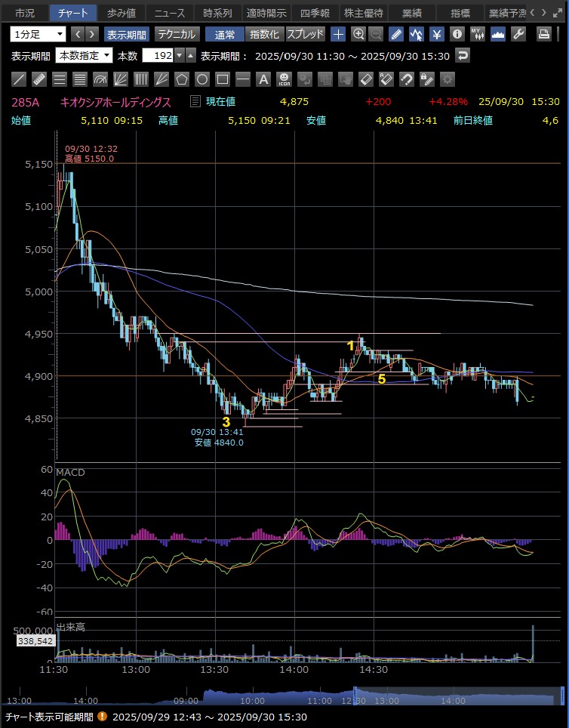The width and height of the screenshot is (569, 728).
Task: Select the pentagon shape tool
Action: pos(182,79)
